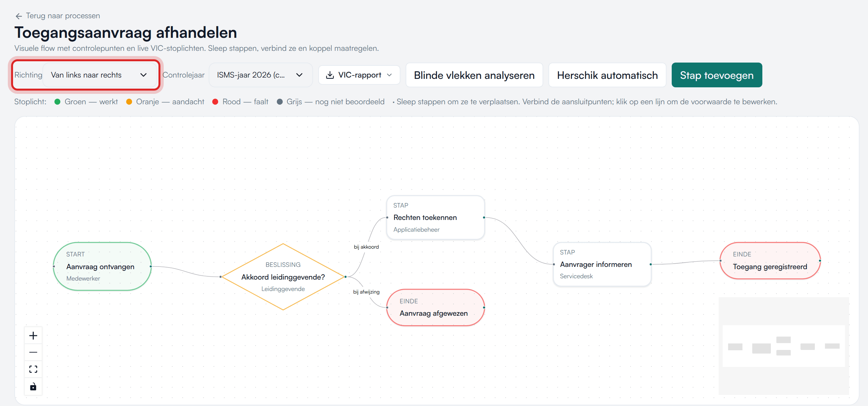Click right connector of Akkoord leidinggevende?

345,277
